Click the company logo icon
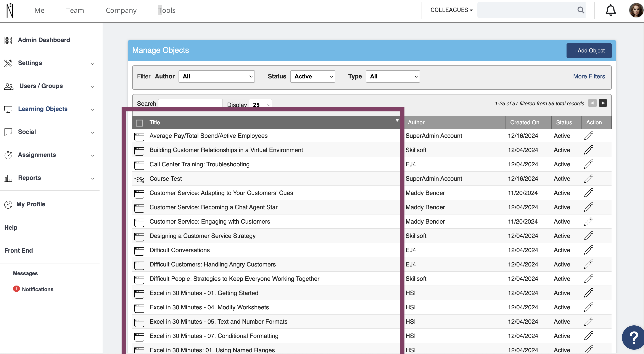Viewport: 644px width, 354px height. [x=10, y=10]
